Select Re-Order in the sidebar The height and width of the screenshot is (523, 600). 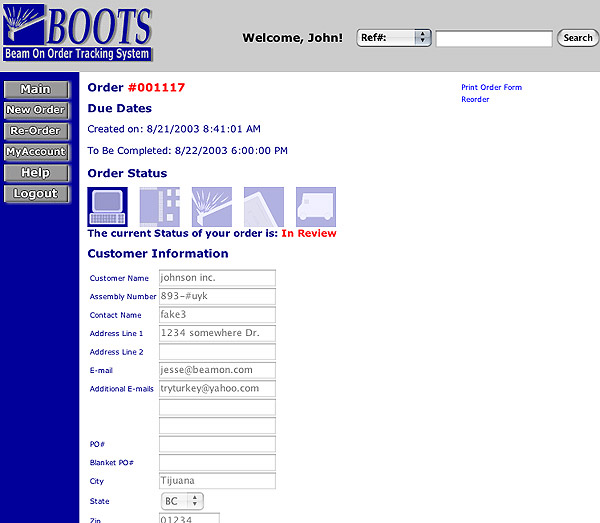36,131
